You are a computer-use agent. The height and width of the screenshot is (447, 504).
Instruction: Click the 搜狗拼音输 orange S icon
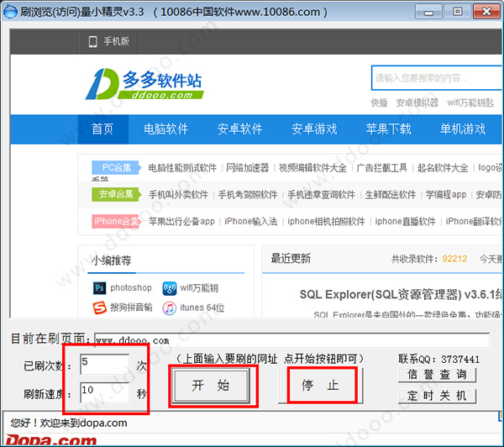99,308
